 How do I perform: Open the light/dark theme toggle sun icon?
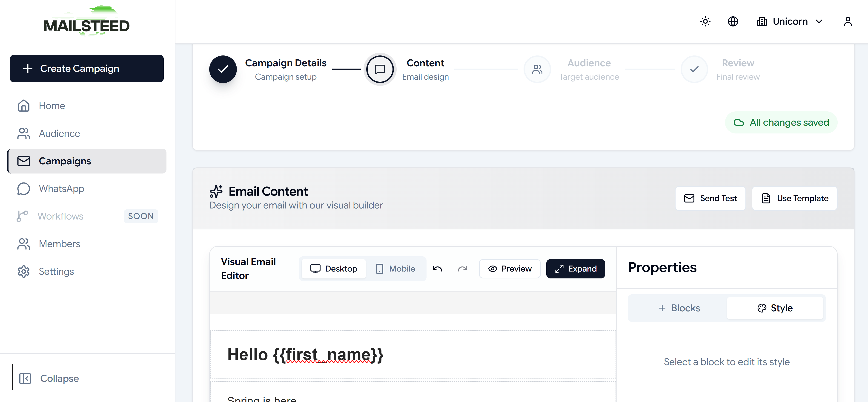click(x=705, y=21)
